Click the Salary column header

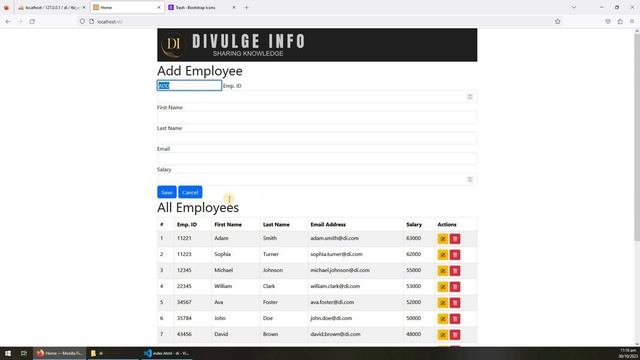(414, 224)
